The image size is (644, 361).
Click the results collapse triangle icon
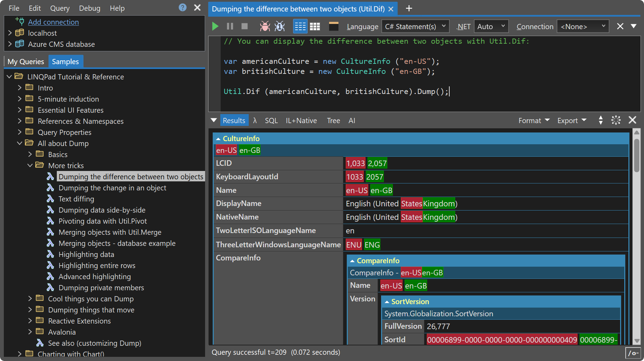pyautogui.click(x=214, y=120)
